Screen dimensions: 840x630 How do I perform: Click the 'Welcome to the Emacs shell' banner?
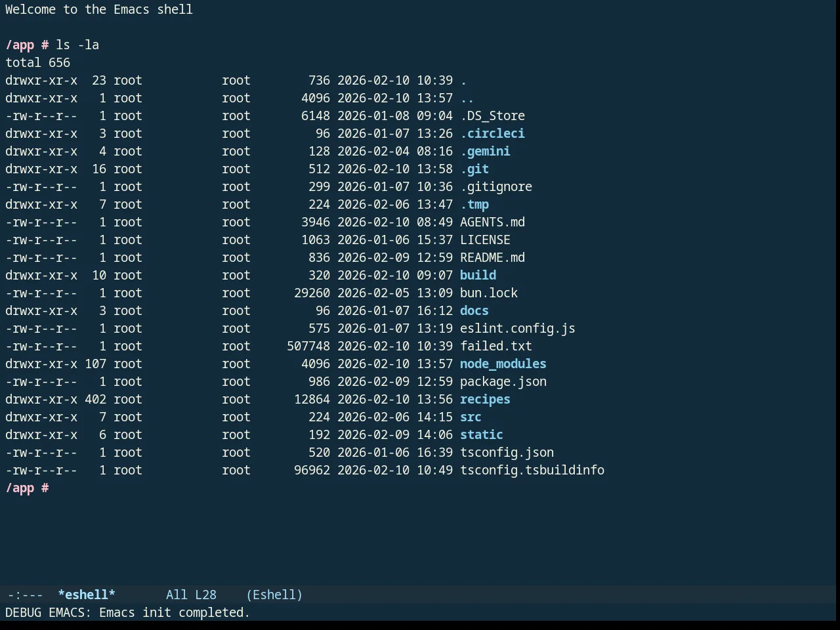click(x=99, y=9)
